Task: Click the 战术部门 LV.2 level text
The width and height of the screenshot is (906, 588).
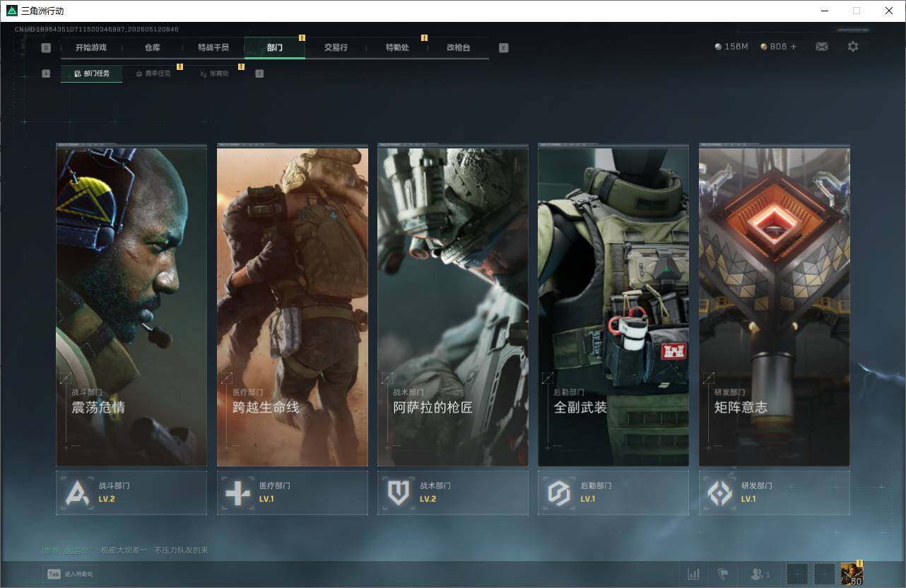Action: [x=428, y=499]
